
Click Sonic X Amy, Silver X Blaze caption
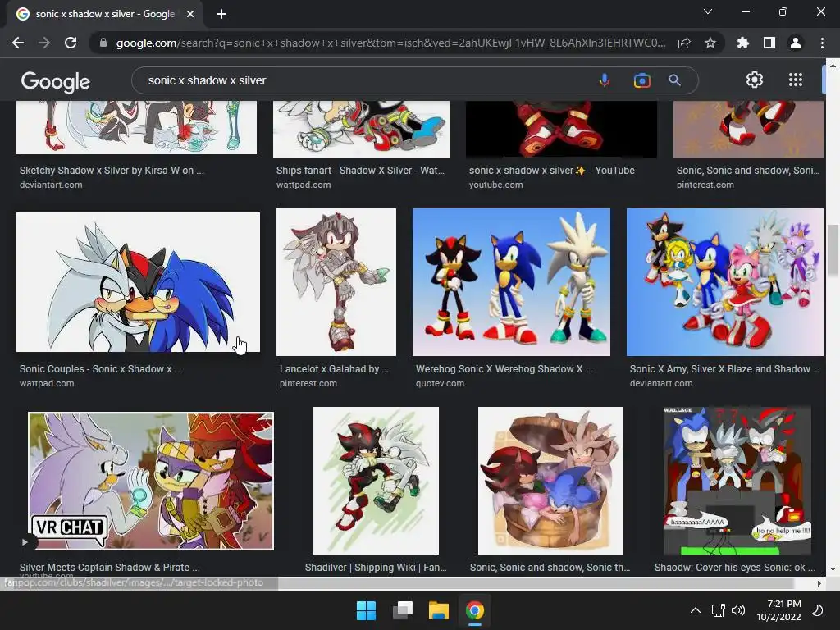tap(724, 369)
